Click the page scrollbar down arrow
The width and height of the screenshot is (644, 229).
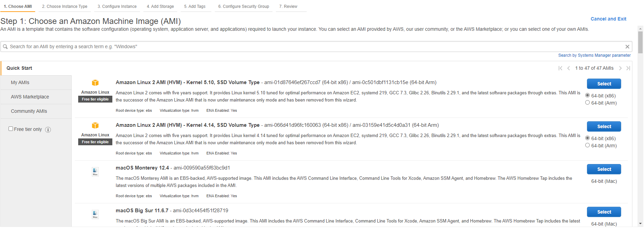coord(640,224)
